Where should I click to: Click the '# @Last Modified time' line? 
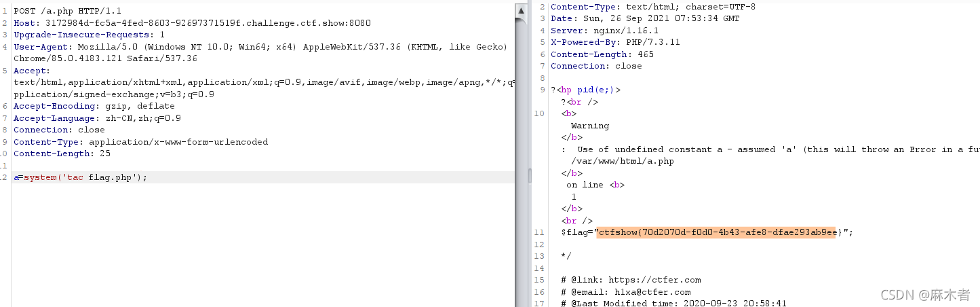pos(674,304)
